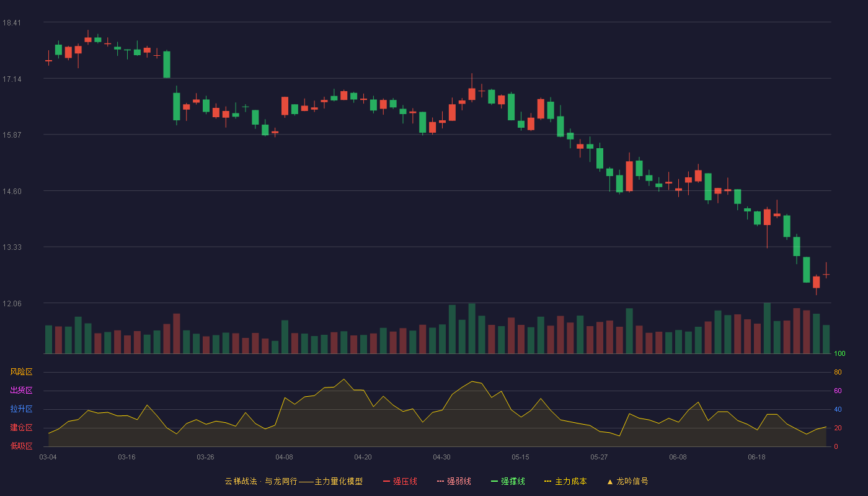
Task: Click the 12.06 price axis label
Action: [x=12, y=304]
